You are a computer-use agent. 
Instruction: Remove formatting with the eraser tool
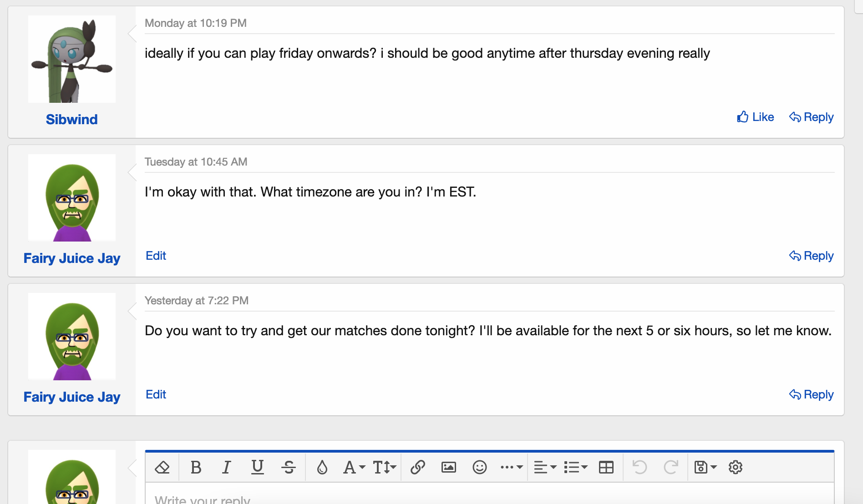click(162, 467)
